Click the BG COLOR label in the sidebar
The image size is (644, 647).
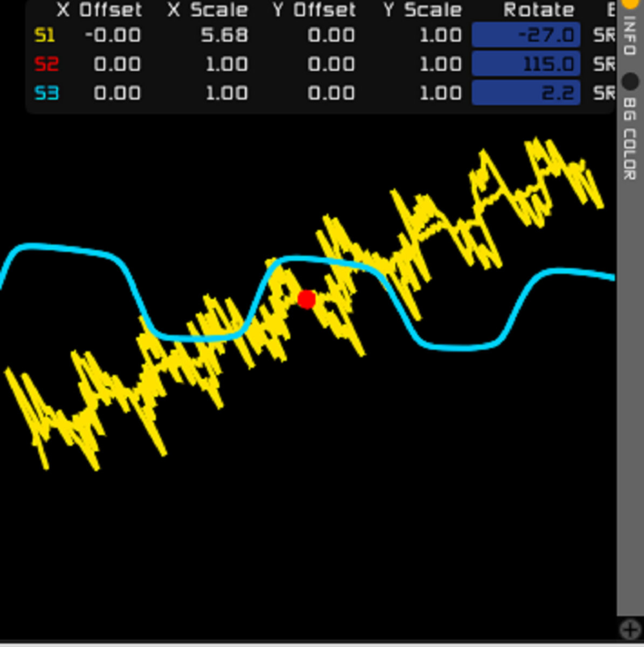pyautogui.click(x=630, y=139)
